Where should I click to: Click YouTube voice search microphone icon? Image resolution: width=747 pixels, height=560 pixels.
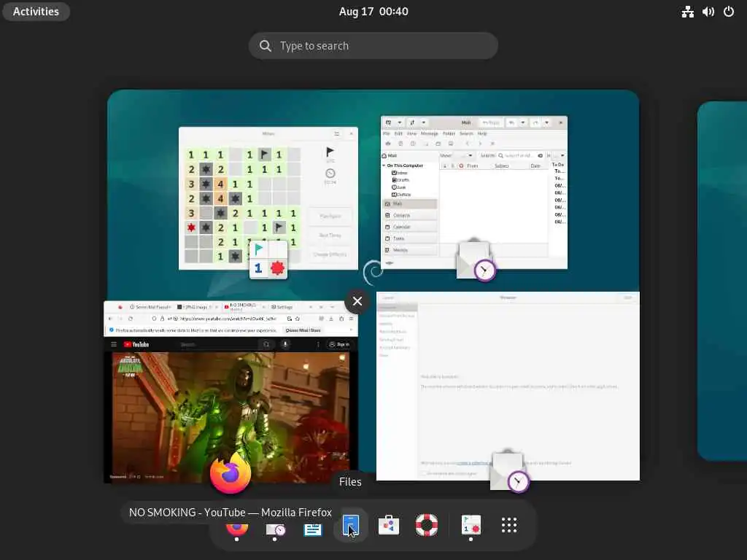click(x=285, y=344)
